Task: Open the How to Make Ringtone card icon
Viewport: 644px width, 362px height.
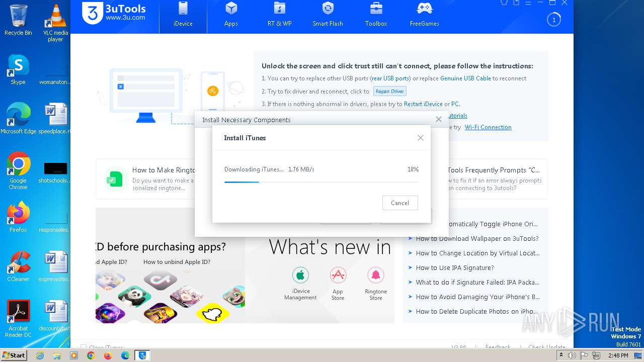Action: 116,179
